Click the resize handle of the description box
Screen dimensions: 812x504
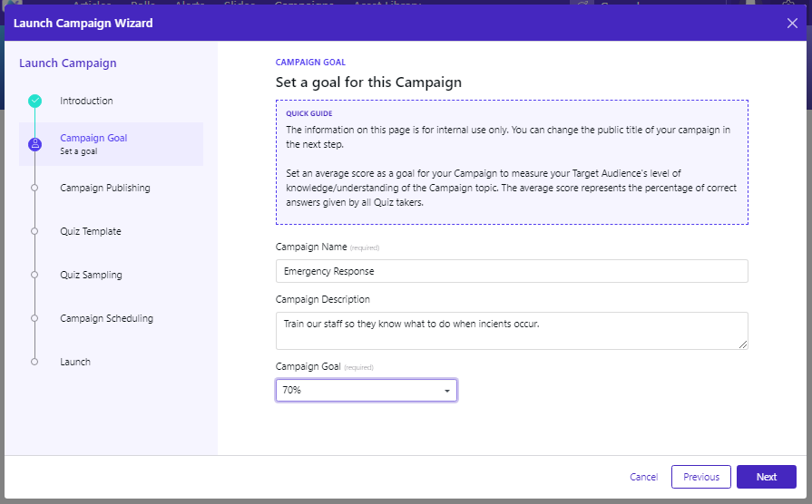[743, 344]
